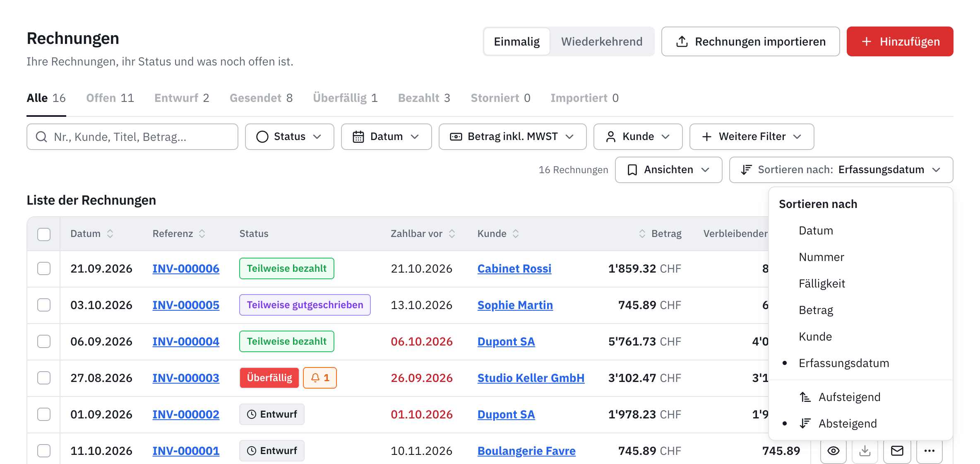
Task: Click the download icon in last row
Action: click(865, 451)
